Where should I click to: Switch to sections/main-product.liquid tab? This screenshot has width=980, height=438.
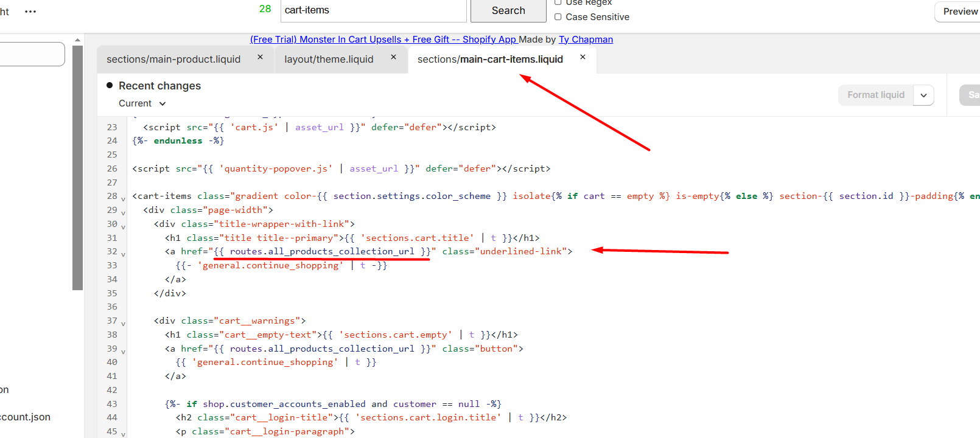(173, 60)
